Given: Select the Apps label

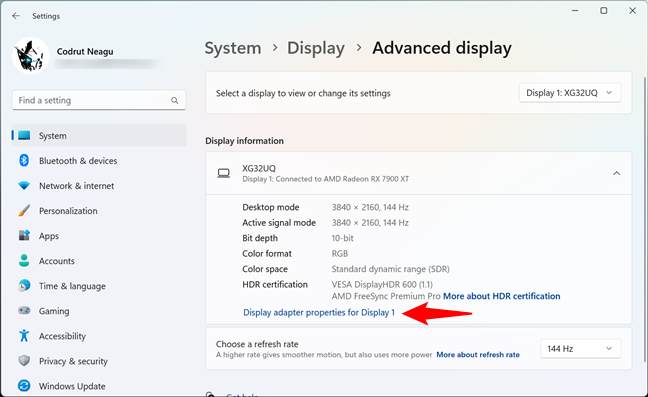Looking at the screenshot, I should point(49,236).
